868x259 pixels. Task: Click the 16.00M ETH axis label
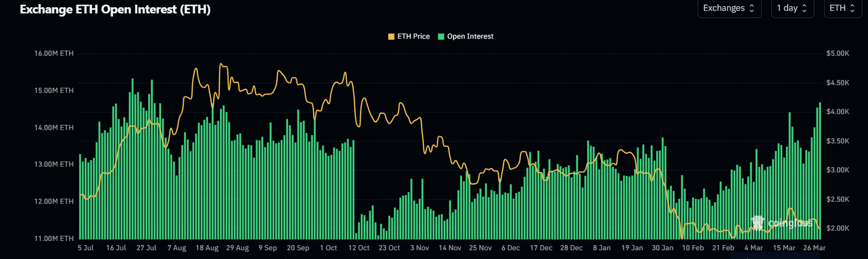(54, 53)
